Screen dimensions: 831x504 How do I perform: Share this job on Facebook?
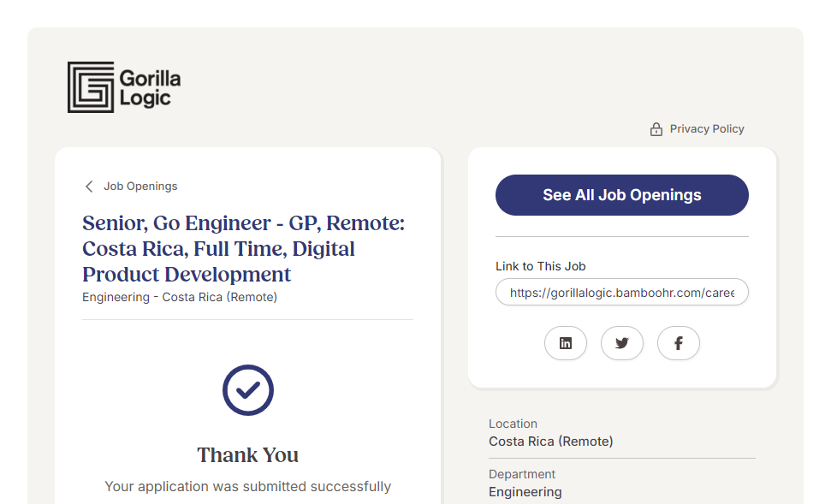click(x=679, y=343)
